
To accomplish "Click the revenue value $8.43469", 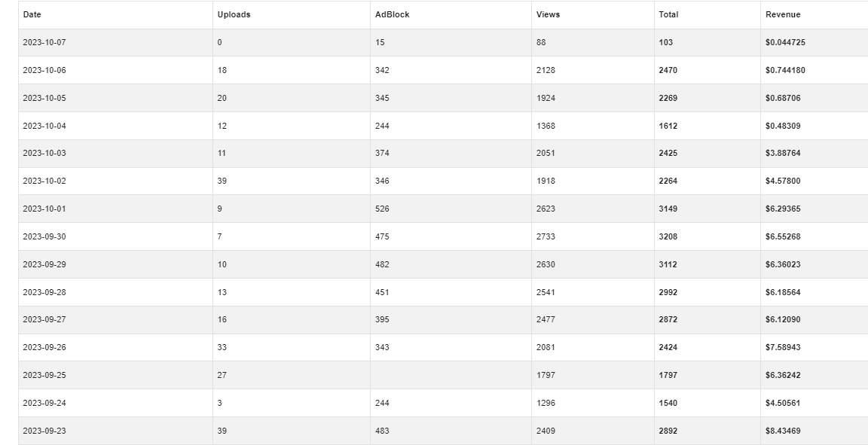I will click(x=783, y=431).
